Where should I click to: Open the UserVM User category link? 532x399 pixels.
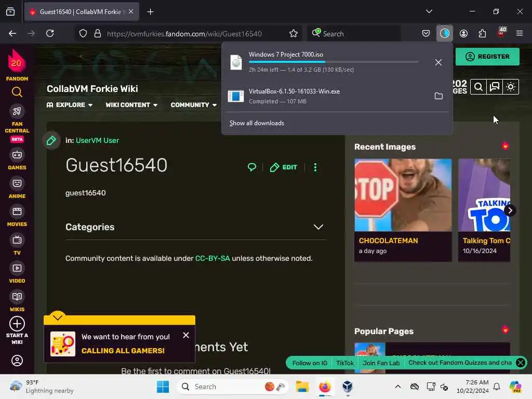(x=97, y=140)
